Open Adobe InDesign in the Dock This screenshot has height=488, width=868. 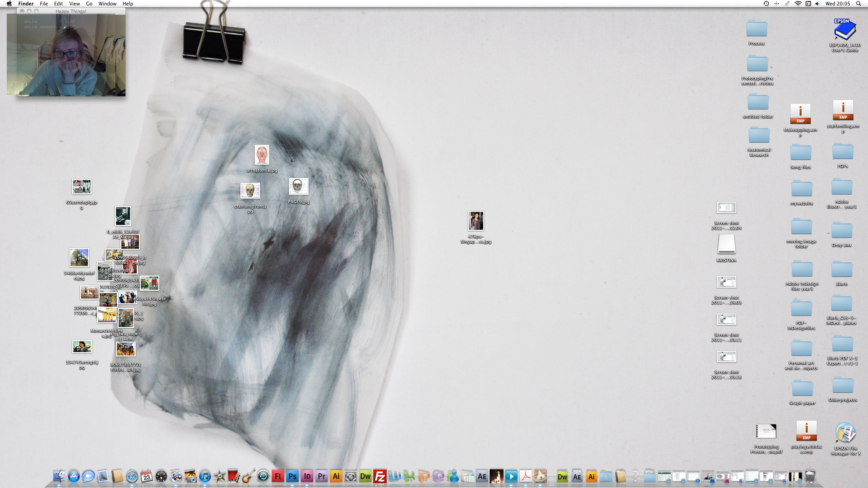307,476
